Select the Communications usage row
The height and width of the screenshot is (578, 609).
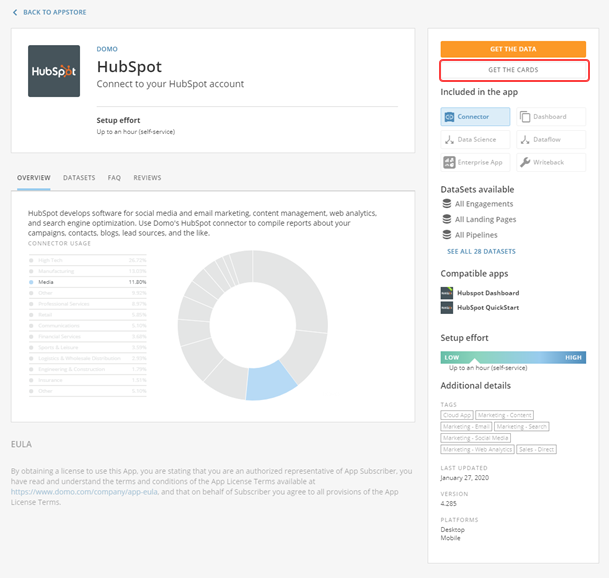[x=87, y=326]
